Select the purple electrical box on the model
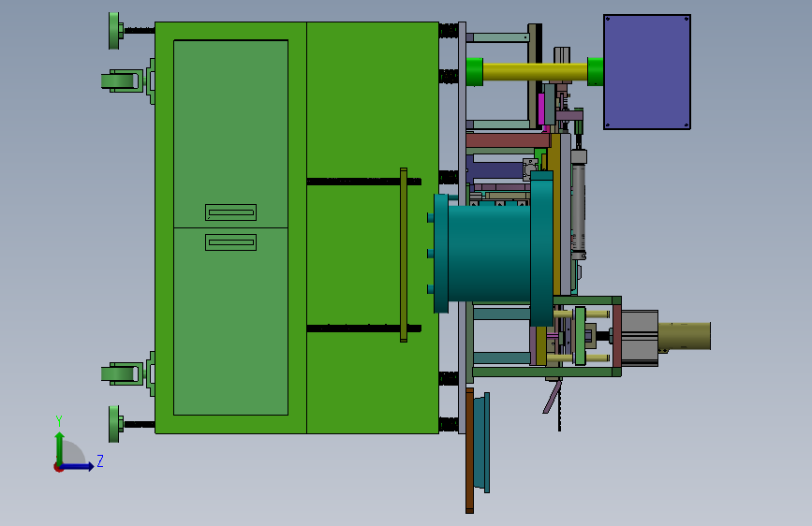Image resolution: width=812 pixels, height=526 pixels. (x=647, y=72)
